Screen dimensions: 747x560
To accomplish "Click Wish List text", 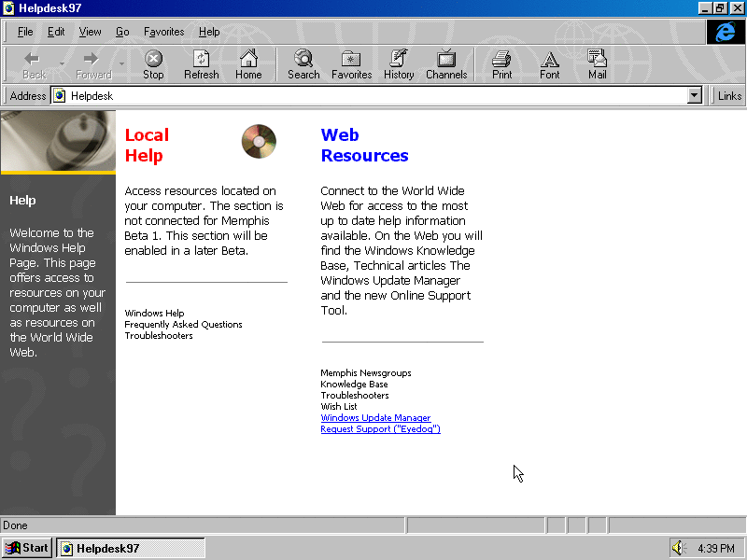I will [x=339, y=407].
